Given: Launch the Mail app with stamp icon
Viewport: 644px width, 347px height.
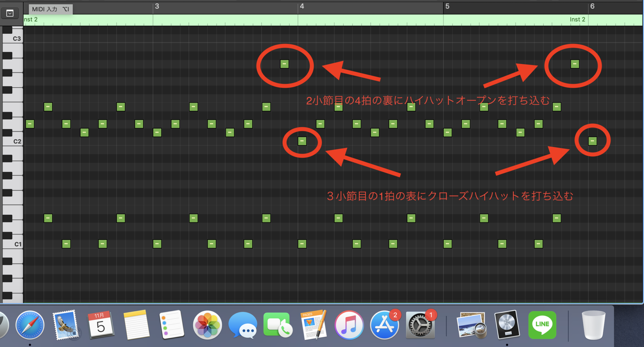Looking at the screenshot, I should point(65,325).
